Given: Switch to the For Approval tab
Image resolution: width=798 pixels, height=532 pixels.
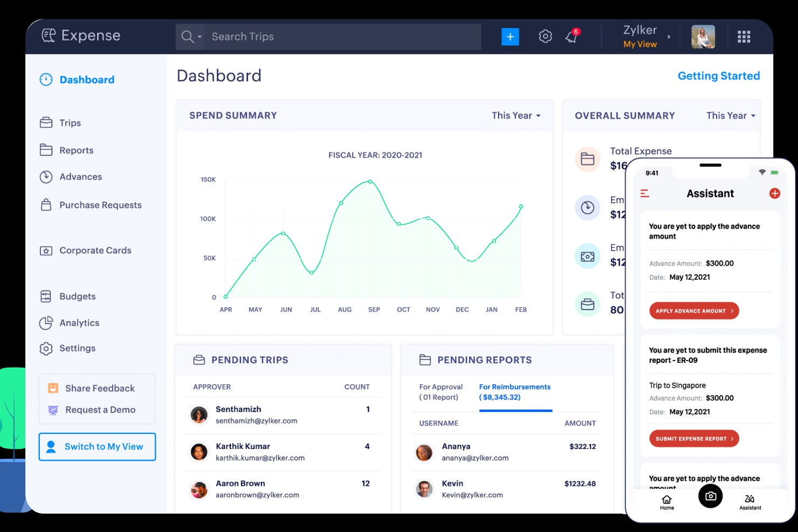Looking at the screenshot, I should click(x=441, y=392).
